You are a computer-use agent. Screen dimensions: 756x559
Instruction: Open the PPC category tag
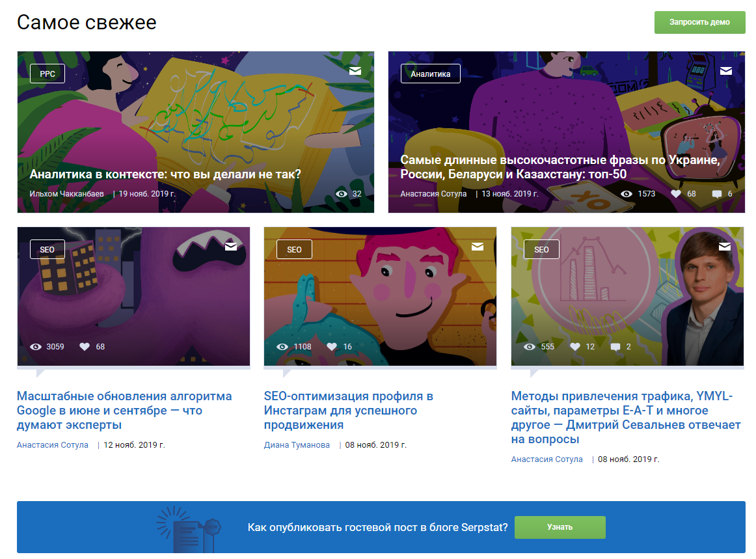click(47, 74)
